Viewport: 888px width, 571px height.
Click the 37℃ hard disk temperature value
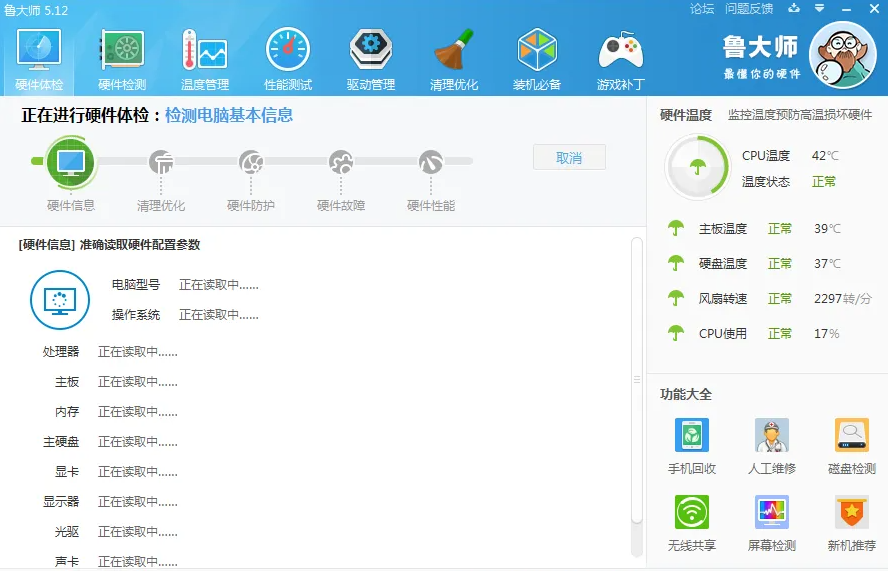(x=827, y=263)
